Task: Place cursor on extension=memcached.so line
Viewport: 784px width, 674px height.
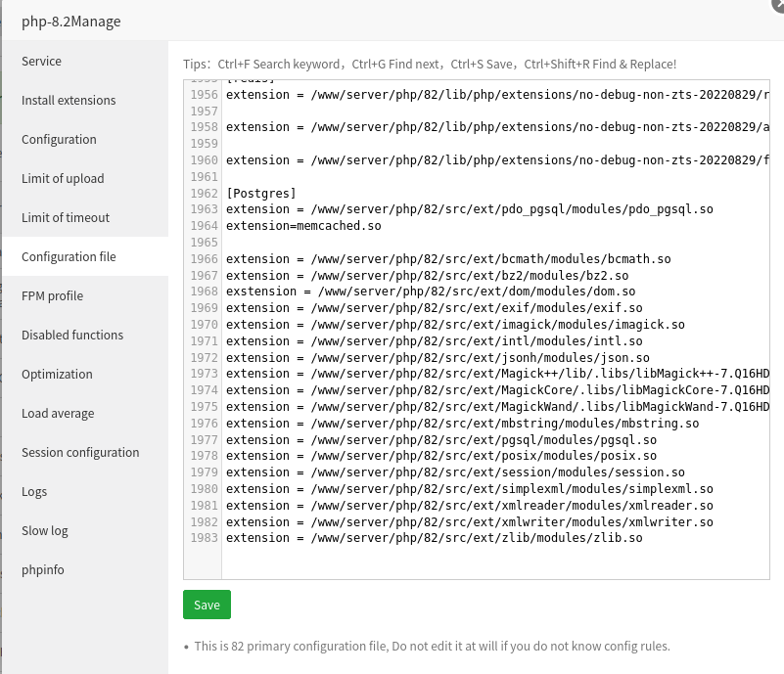Action: pyautogui.click(x=303, y=226)
